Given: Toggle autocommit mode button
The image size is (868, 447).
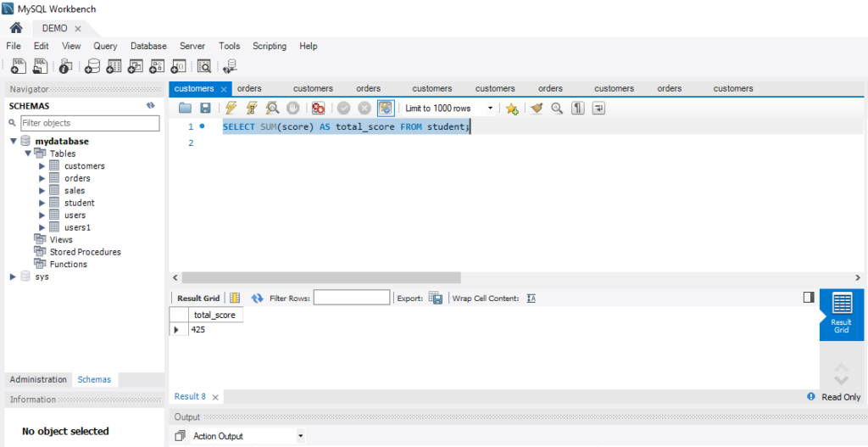Looking at the screenshot, I should 386,109.
